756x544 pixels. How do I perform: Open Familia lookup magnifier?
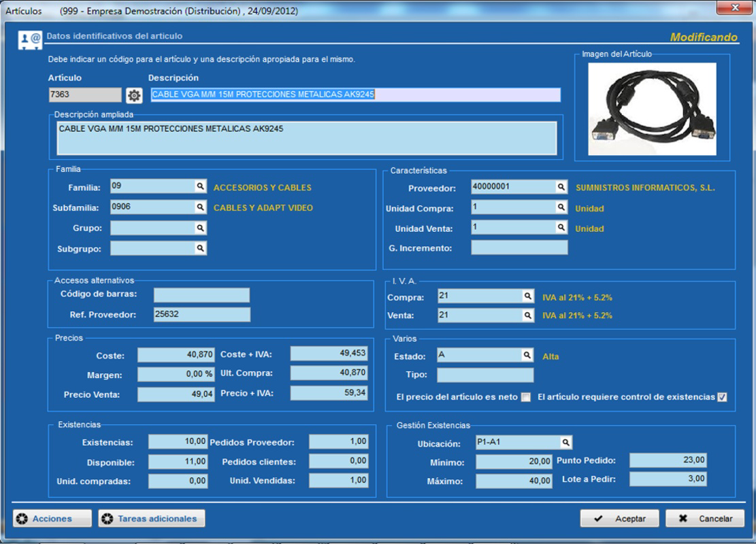pos(200,186)
